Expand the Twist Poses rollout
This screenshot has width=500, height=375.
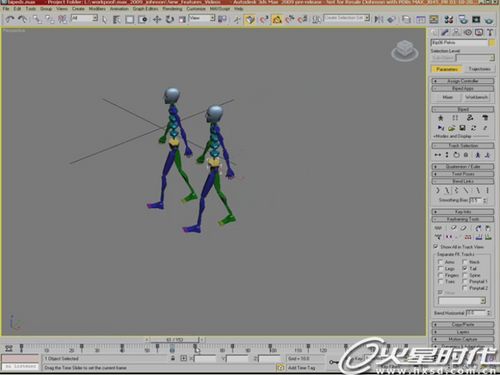click(463, 174)
